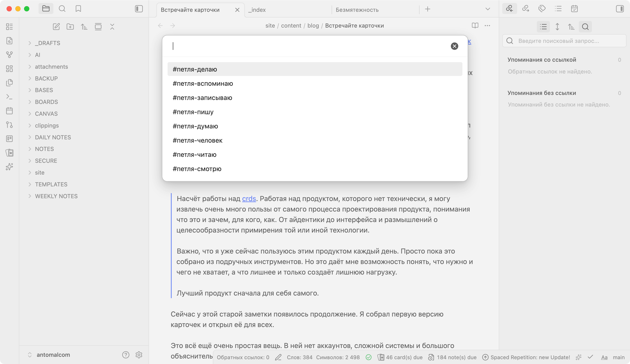630x364 pixels.
Task: Open the outgoing links panel icon
Action: click(525, 9)
